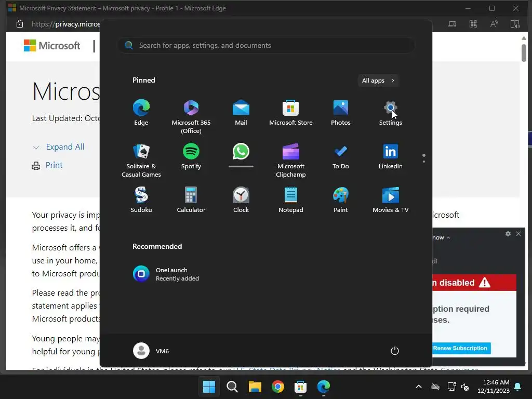
Task: Launch Microsoft 365 (Office) app
Action: pyautogui.click(x=191, y=116)
